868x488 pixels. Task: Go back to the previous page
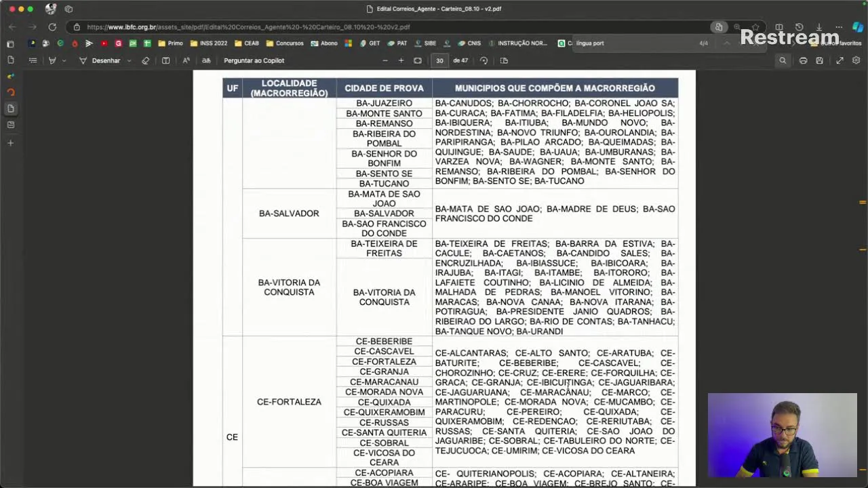pos(12,27)
